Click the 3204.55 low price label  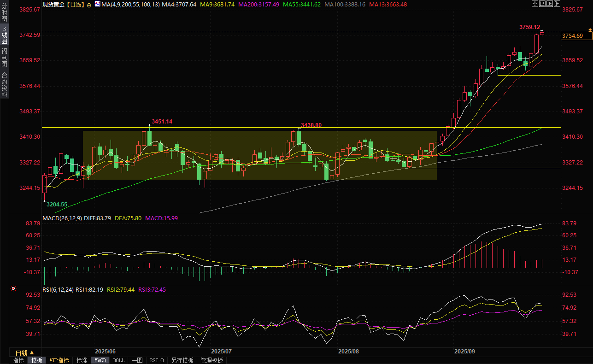point(57,204)
